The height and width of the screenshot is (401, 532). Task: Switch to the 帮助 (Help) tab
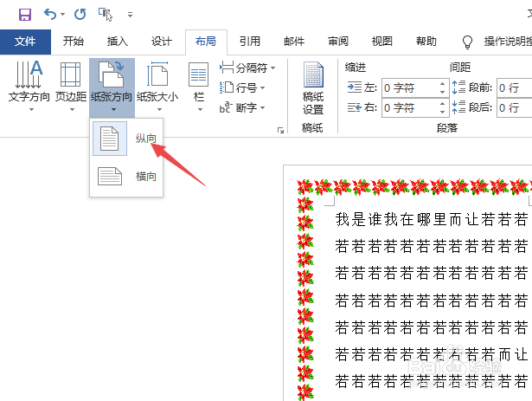(x=426, y=42)
